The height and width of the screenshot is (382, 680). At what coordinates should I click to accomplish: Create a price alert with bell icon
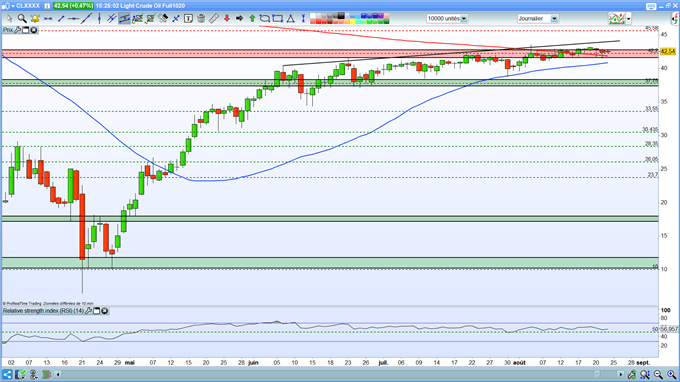point(35,19)
